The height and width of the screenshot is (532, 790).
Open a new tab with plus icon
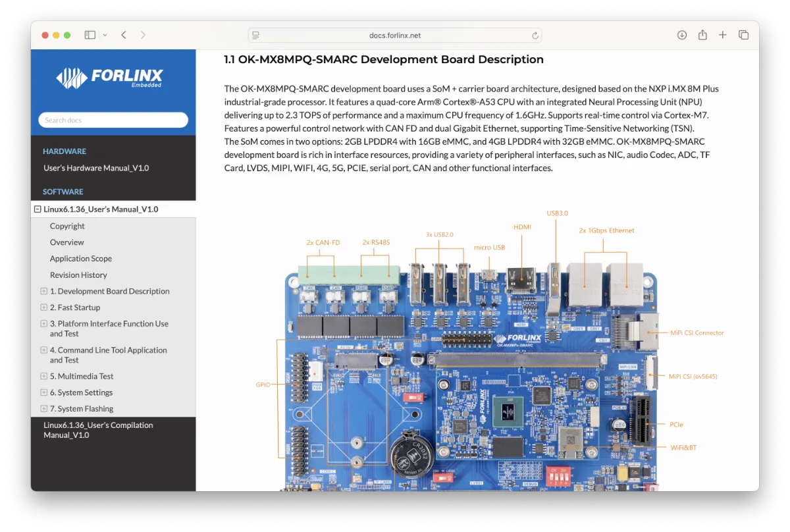[x=723, y=35]
